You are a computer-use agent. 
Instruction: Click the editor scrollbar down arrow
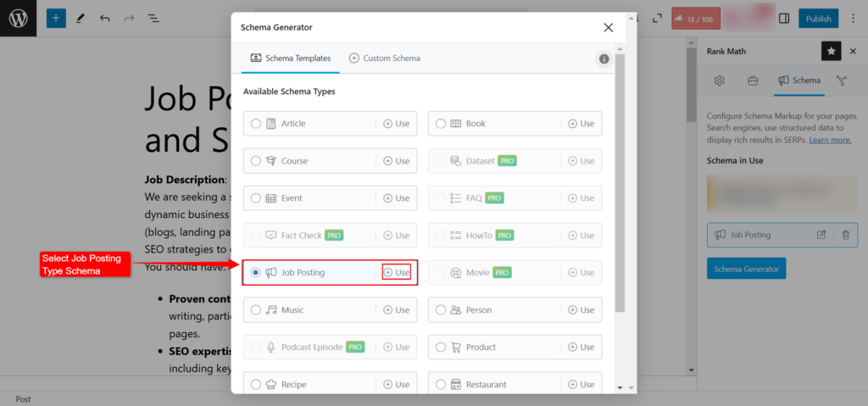coord(691,370)
